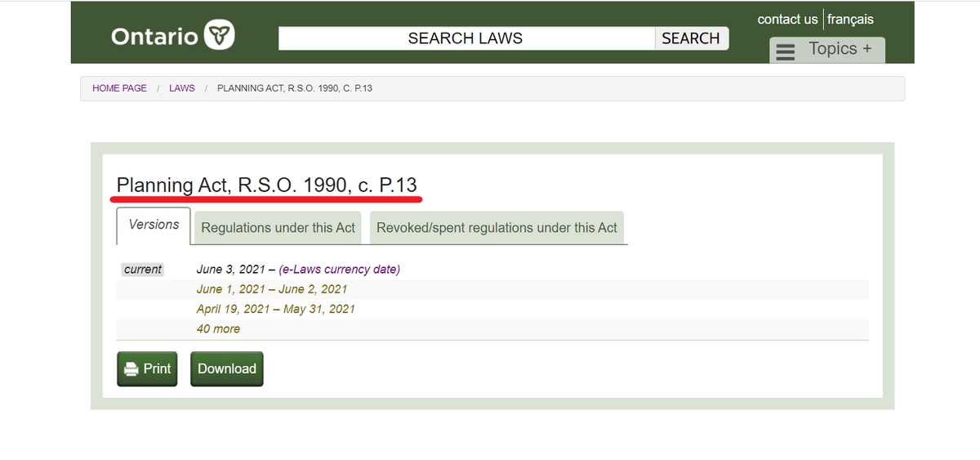980x460 pixels.
Task: Click the Download button
Action: 227,369
